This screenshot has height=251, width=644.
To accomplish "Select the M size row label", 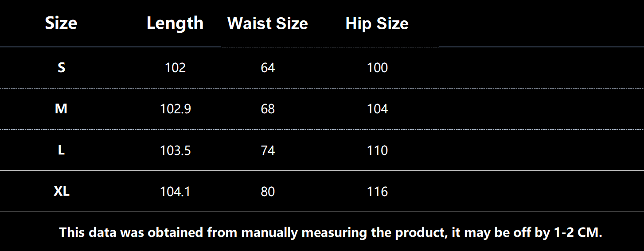I will pyautogui.click(x=61, y=109).
